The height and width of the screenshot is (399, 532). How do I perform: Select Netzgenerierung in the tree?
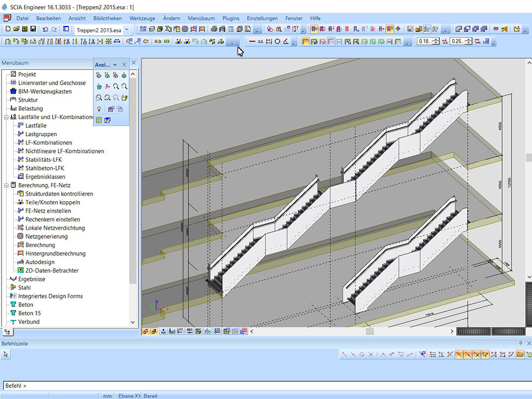(x=46, y=237)
